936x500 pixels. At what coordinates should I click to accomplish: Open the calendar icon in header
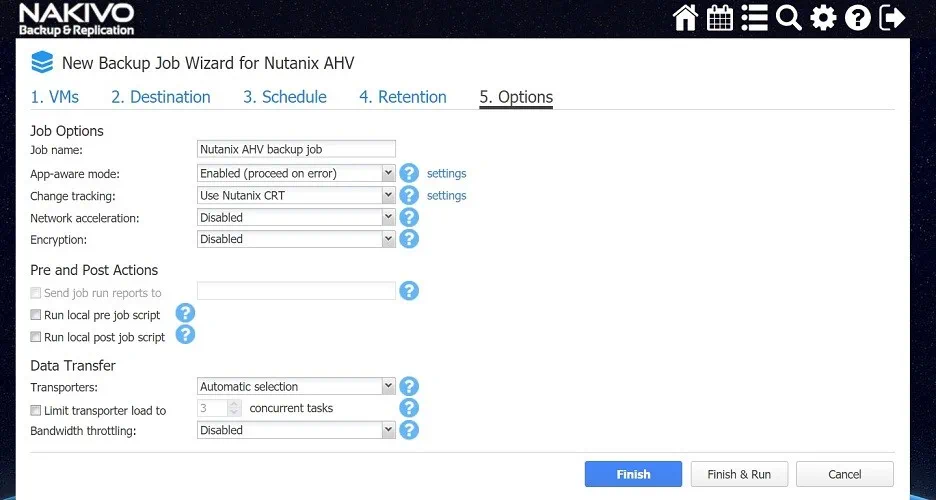pos(720,18)
